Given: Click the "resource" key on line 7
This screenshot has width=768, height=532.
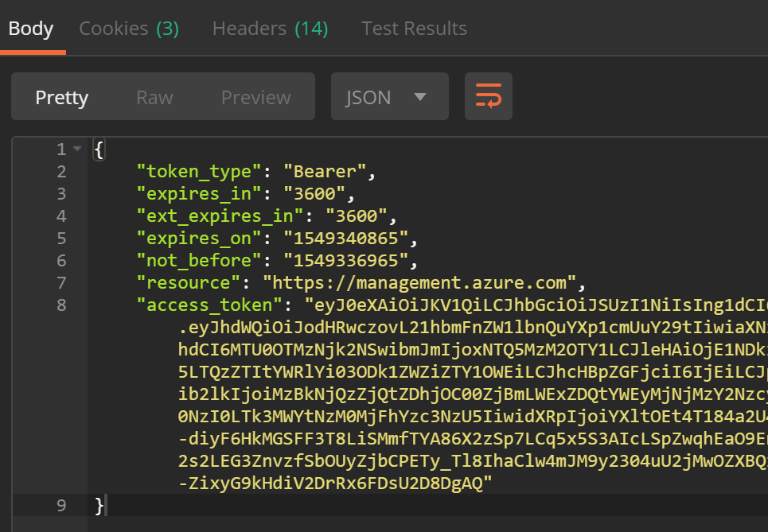Looking at the screenshot, I should pos(189,283).
